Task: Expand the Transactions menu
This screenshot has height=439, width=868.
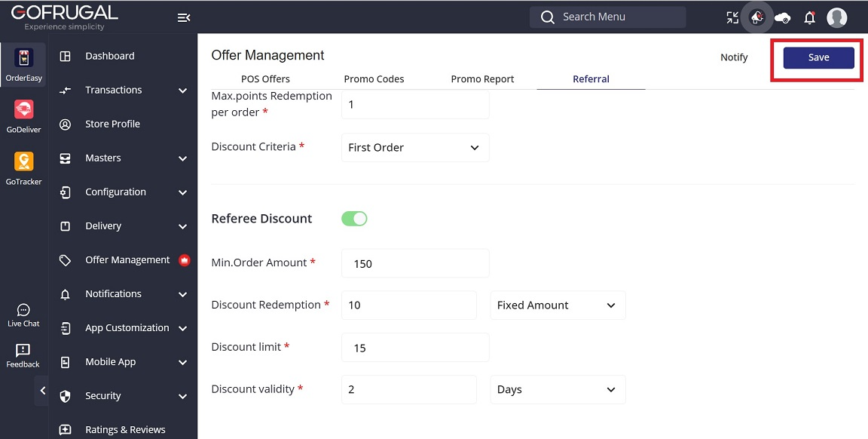Action: click(x=124, y=91)
